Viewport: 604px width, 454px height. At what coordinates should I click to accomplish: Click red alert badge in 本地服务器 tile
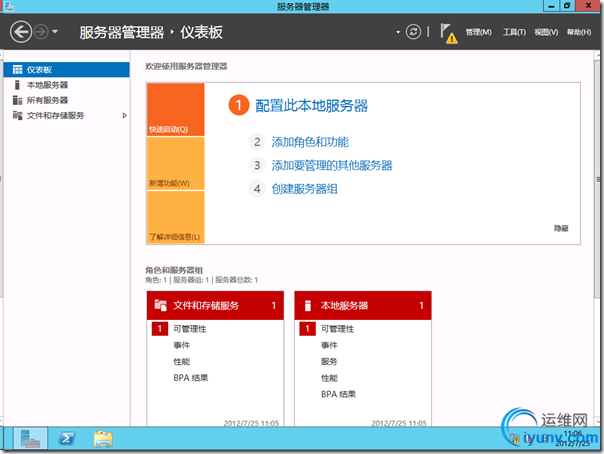[307, 329]
